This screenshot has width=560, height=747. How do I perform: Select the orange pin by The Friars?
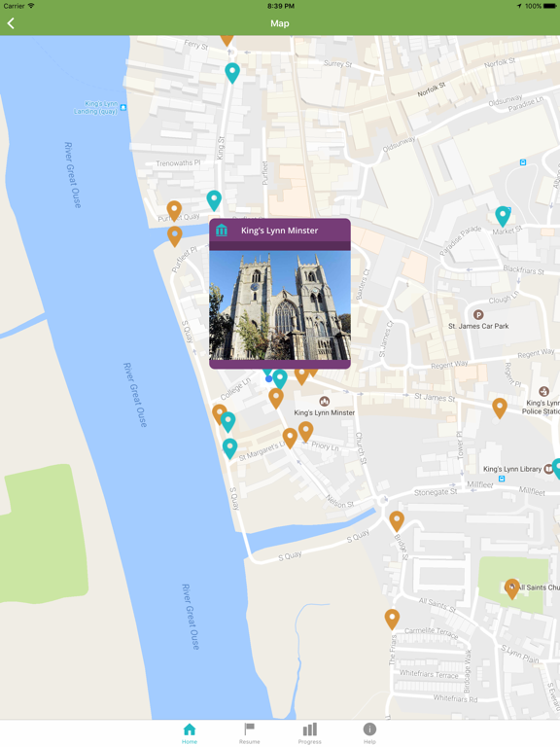[392, 619]
